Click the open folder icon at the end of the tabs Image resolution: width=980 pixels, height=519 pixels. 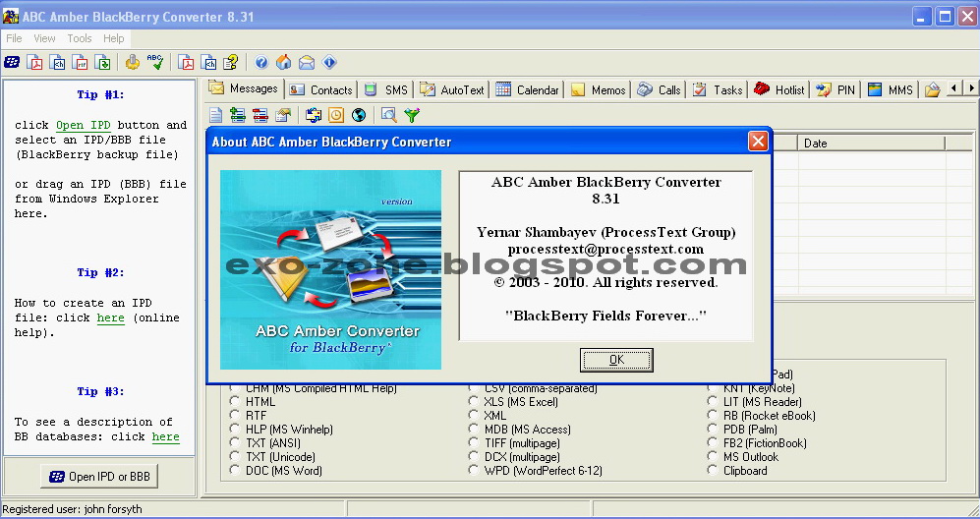point(933,90)
